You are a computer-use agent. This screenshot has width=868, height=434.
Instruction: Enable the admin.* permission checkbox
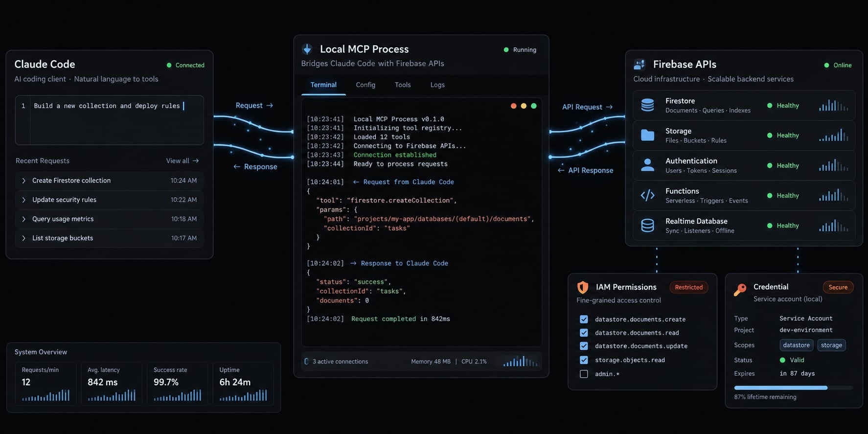(584, 374)
